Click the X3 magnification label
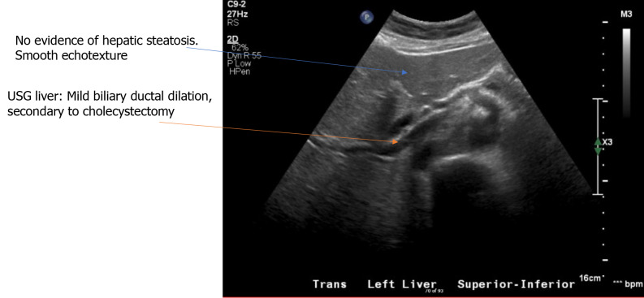644x298 pixels. pos(607,142)
